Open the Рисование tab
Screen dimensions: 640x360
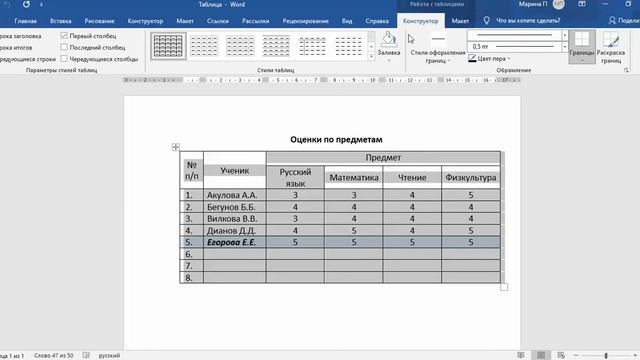point(100,21)
